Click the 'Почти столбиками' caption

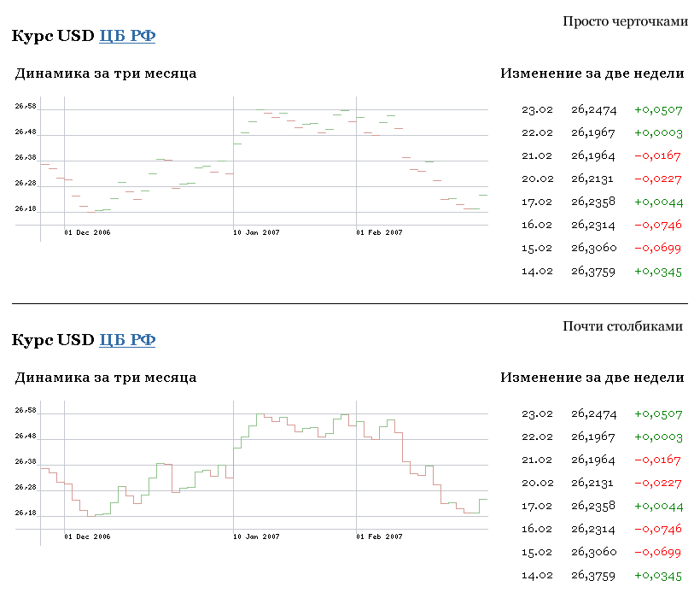[x=622, y=326]
